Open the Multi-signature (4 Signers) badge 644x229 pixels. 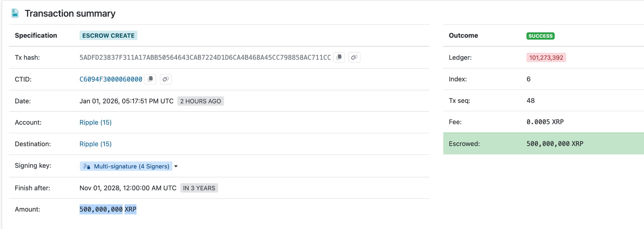(131, 166)
